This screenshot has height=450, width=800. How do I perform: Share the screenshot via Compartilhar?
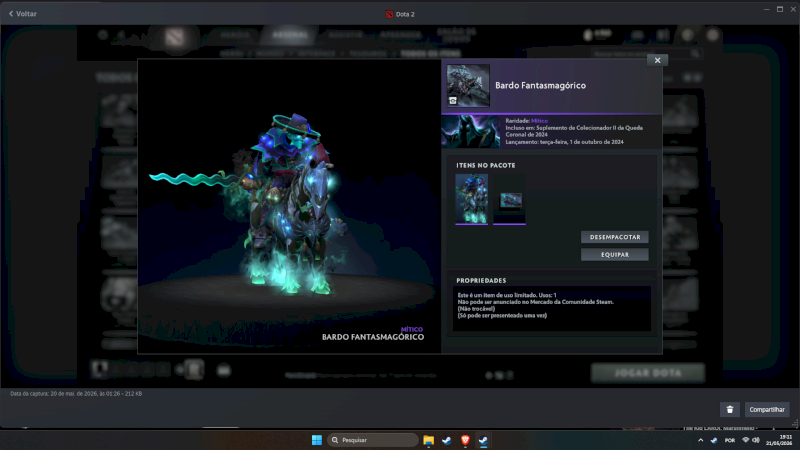(x=767, y=409)
